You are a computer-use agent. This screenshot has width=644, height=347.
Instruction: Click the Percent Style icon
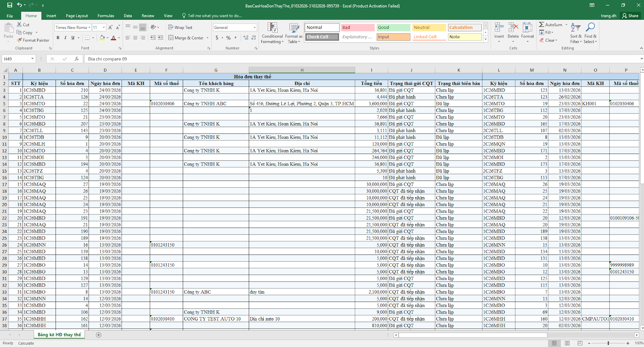pos(228,38)
